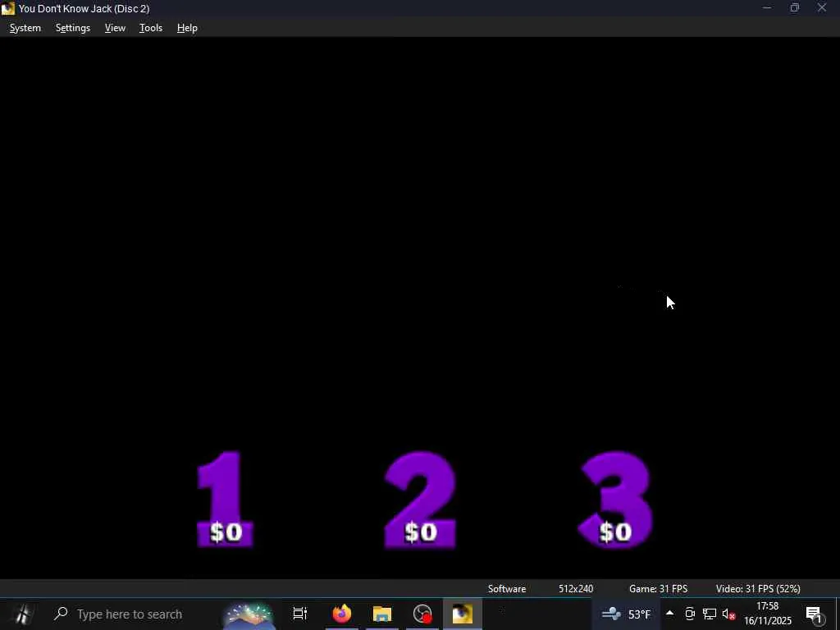Open the Windows Start menu
Screen dimensions: 840x630
click(22, 614)
